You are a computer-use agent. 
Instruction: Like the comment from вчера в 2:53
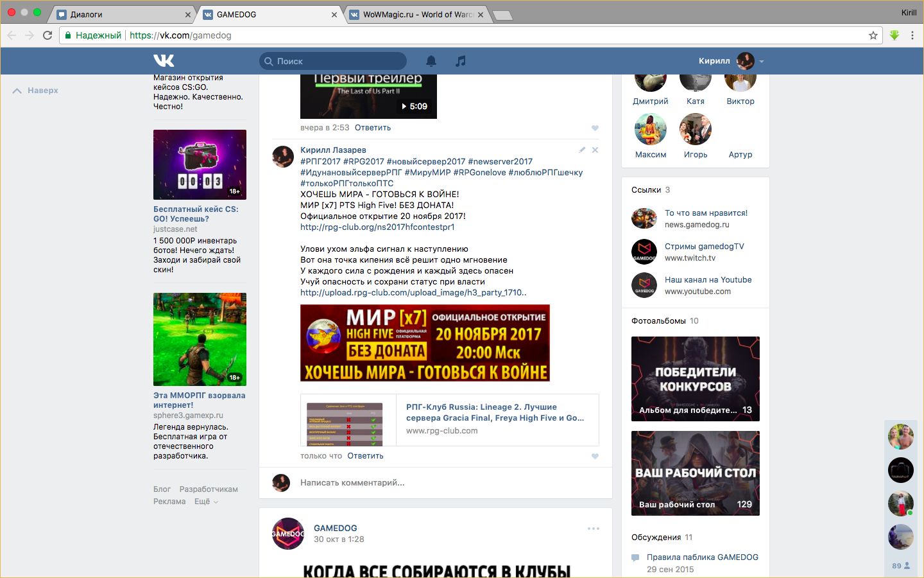[x=595, y=128]
